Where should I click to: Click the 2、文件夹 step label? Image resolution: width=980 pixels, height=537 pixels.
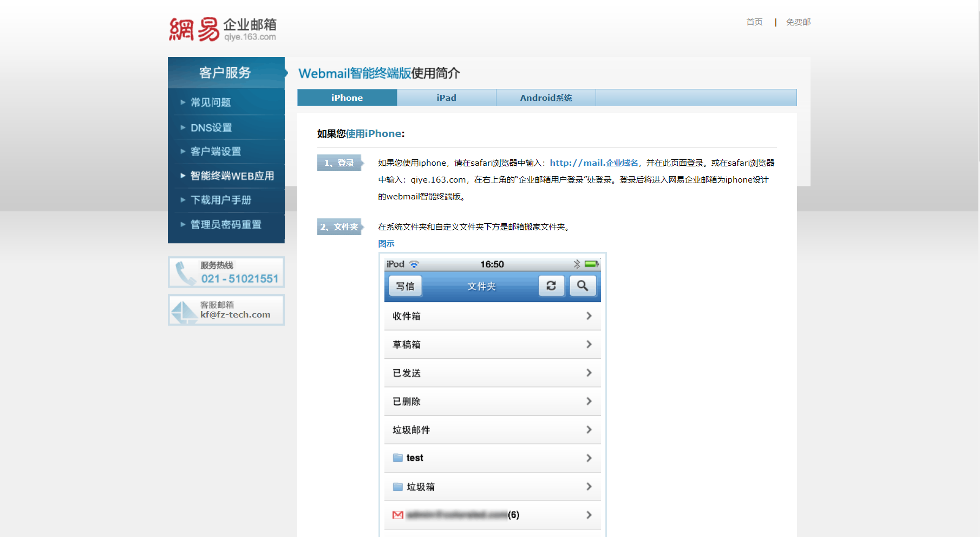(339, 227)
